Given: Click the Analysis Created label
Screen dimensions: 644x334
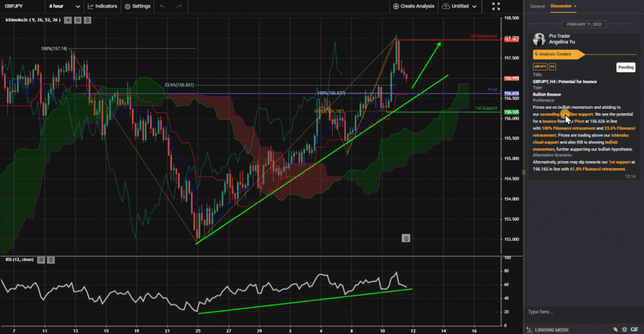Looking at the screenshot, I should [x=555, y=54].
